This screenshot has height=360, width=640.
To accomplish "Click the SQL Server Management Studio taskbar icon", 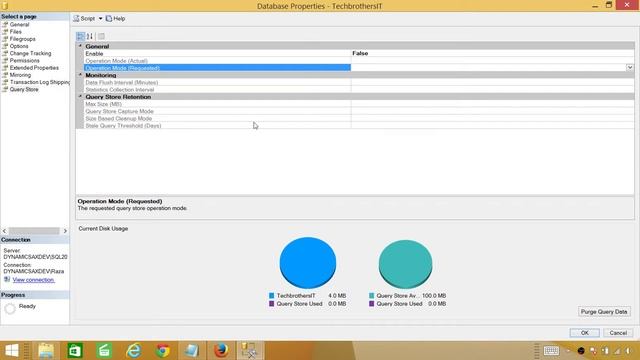I will (250, 351).
